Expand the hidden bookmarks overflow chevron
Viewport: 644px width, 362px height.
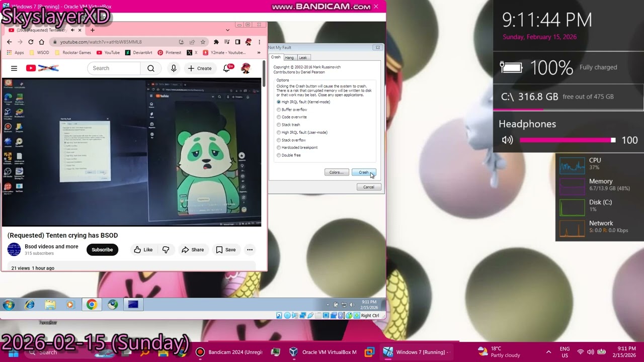click(259, 53)
